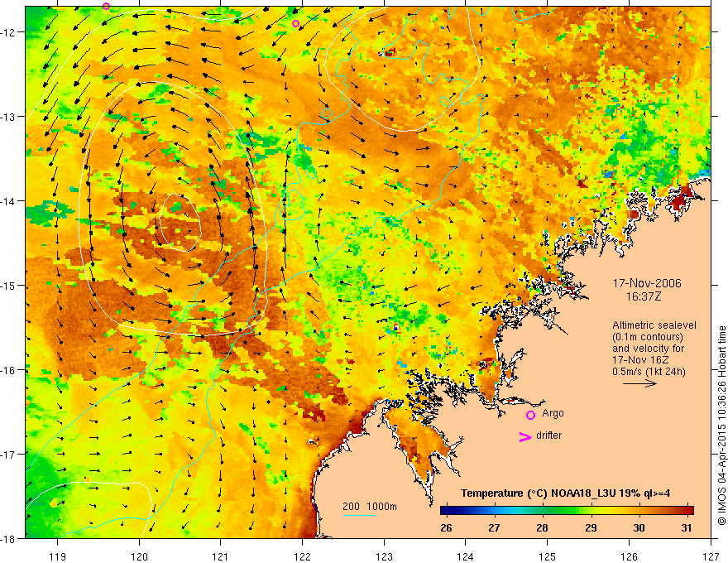
Task: Click the 'Altimetric sealevel' caption text
Action: [x=654, y=325]
